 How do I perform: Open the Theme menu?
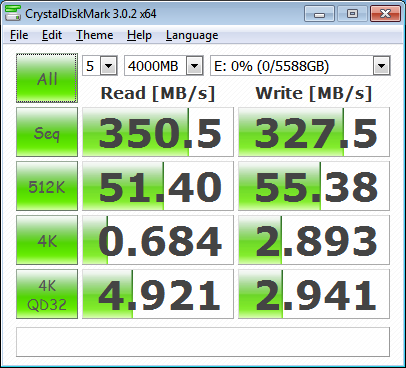point(95,35)
